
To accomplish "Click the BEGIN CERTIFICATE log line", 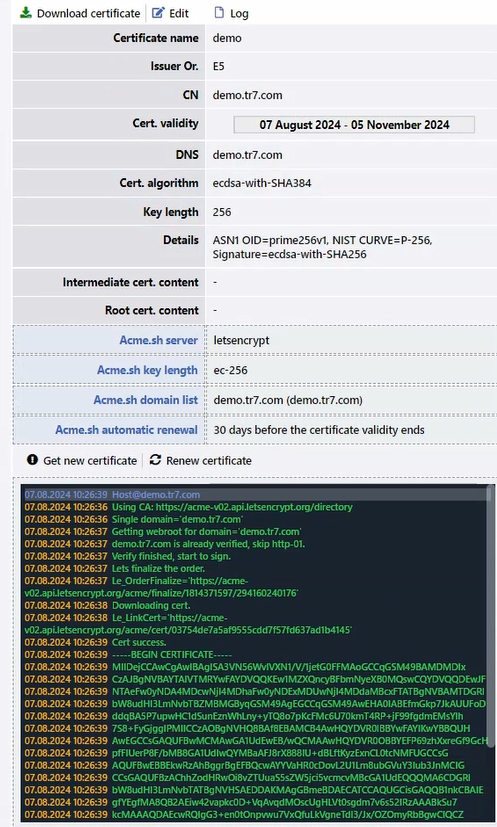I will [119, 655].
